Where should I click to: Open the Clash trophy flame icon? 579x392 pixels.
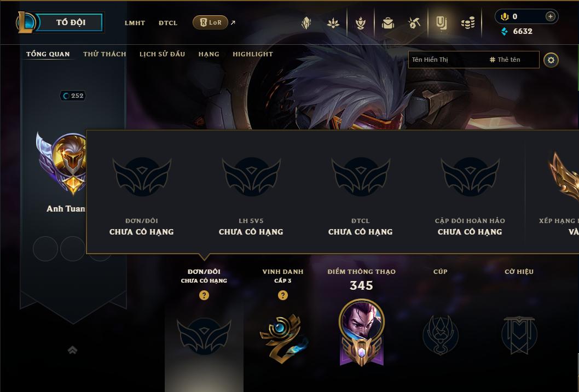[361, 23]
